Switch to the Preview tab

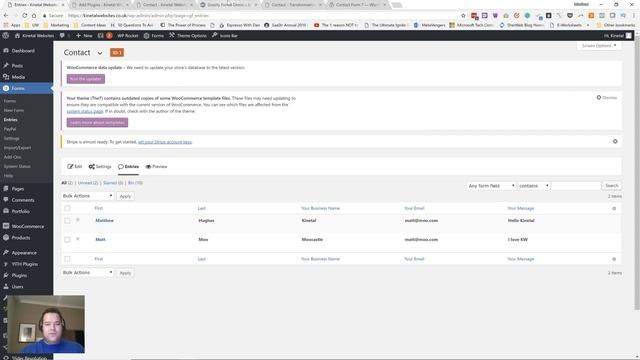click(x=156, y=167)
